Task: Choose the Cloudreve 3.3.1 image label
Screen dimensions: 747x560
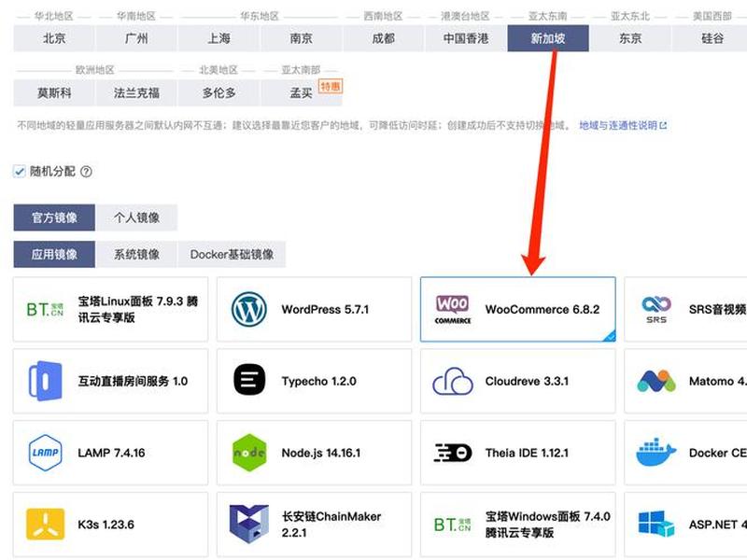Action: (x=527, y=381)
